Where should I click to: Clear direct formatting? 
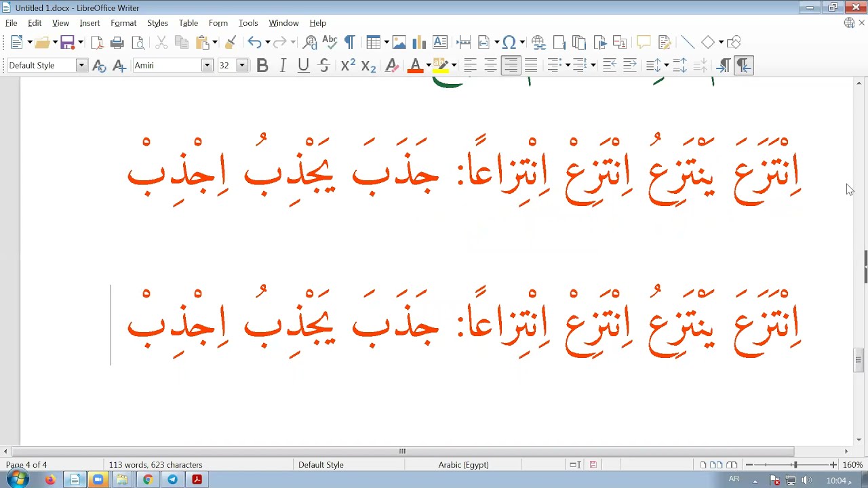391,65
